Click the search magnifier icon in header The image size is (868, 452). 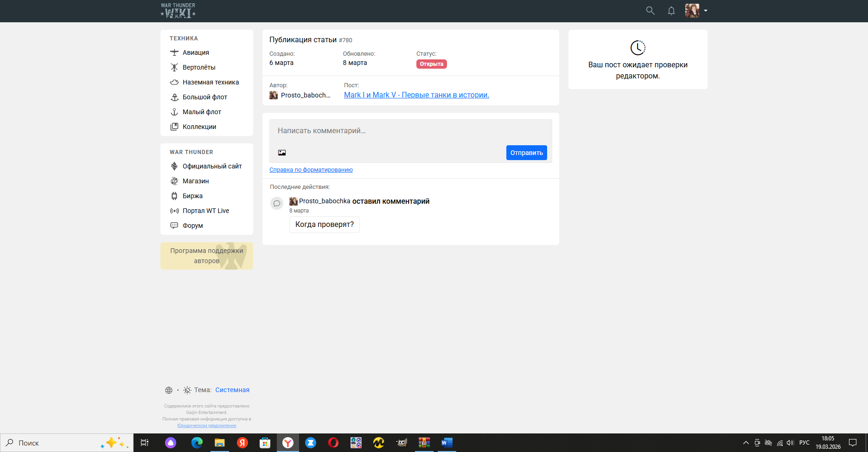650,11
